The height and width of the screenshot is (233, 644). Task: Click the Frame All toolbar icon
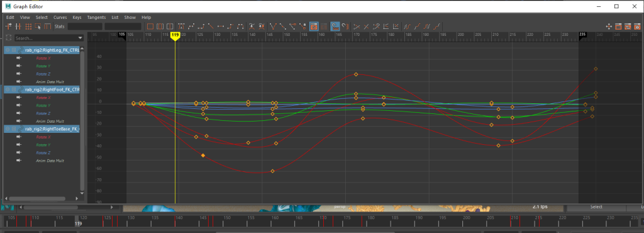point(150,26)
